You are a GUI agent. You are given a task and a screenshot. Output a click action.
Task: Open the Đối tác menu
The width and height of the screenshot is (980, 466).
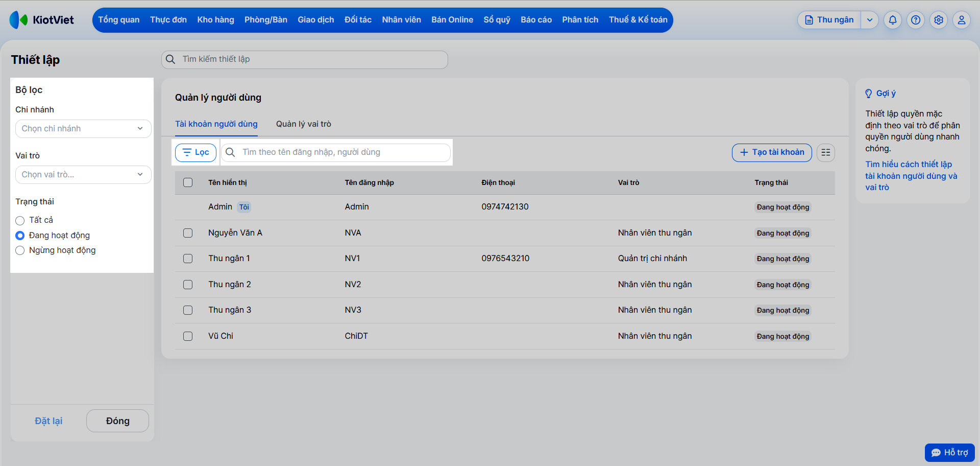(x=358, y=20)
